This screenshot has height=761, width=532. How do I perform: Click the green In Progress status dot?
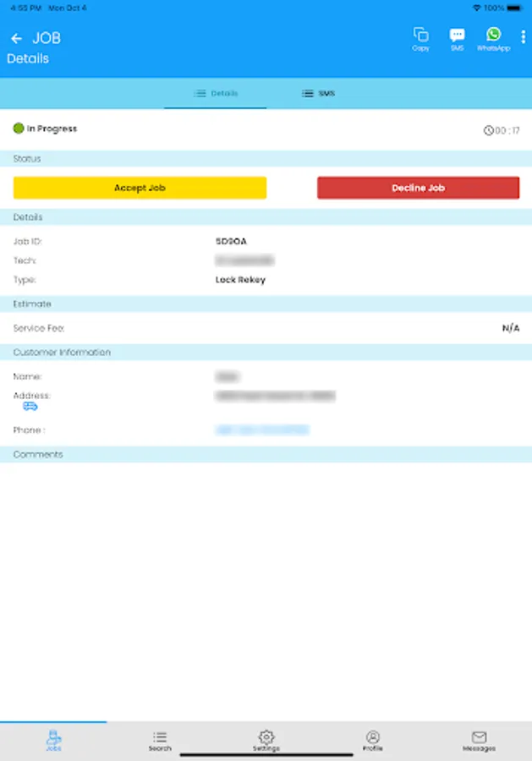coord(19,129)
